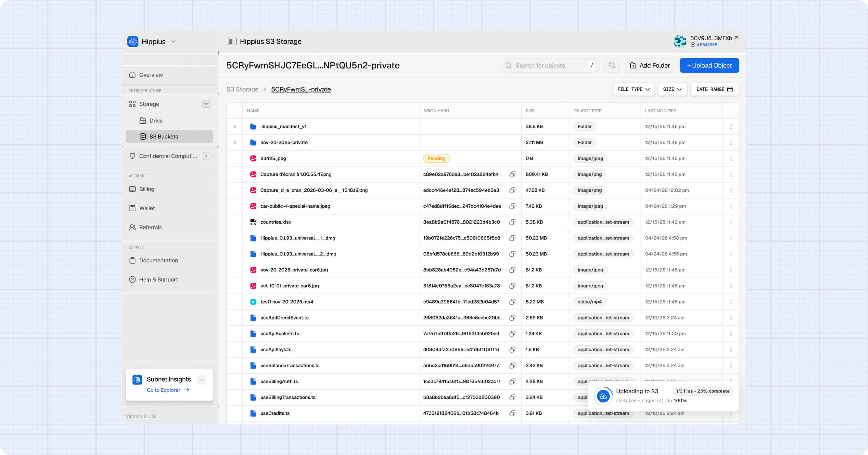This screenshot has width=868, height=455.
Task: Copy hash of useAddCreditEvent.ts
Action: tap(512, 318)
